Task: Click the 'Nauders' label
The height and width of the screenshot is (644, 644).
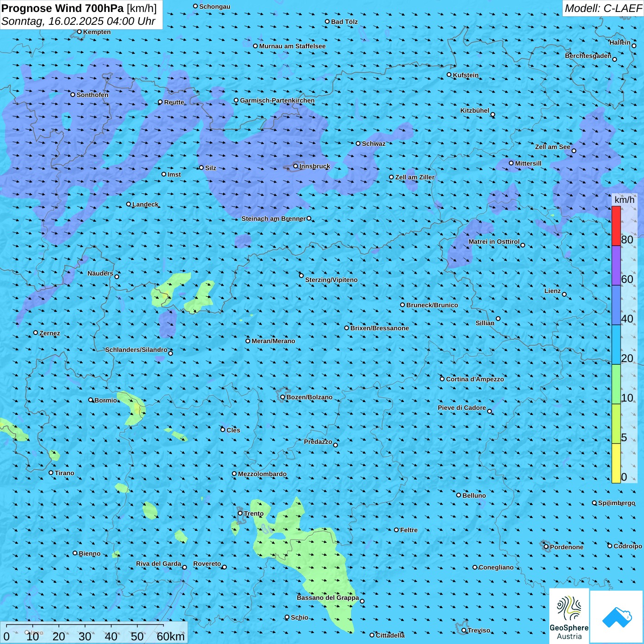Action: (x=100, y=273)
